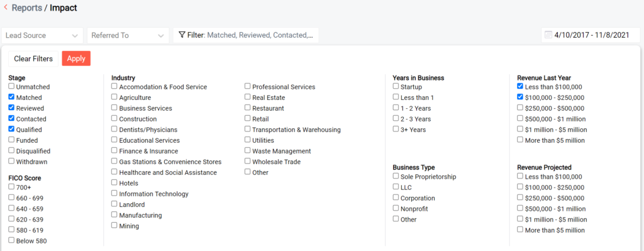Open the Referred To dropdown

pyautogui.click(x=128, y=35)
